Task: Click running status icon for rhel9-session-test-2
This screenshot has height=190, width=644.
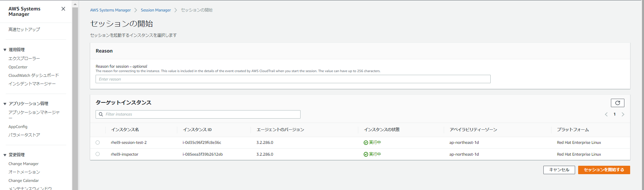Action: click(x=366, y=143)
